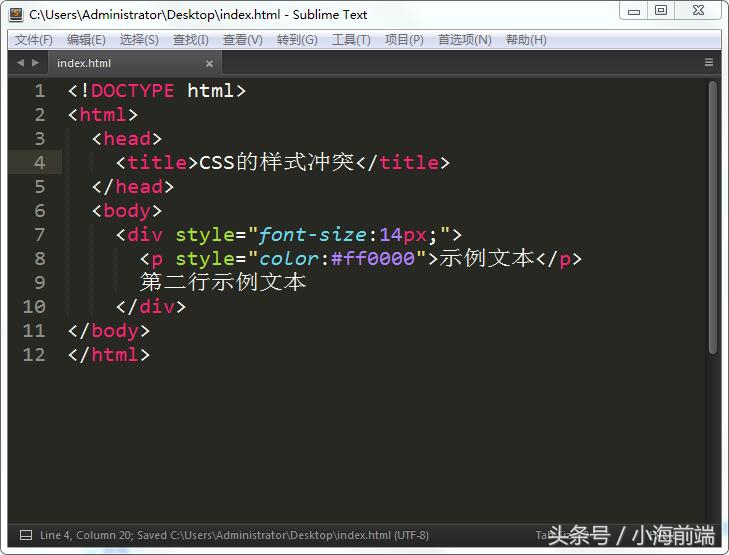This screenshot has height=555, width=729.
Task: Open the 编辑(E) menu
Action: coord(86,40)
